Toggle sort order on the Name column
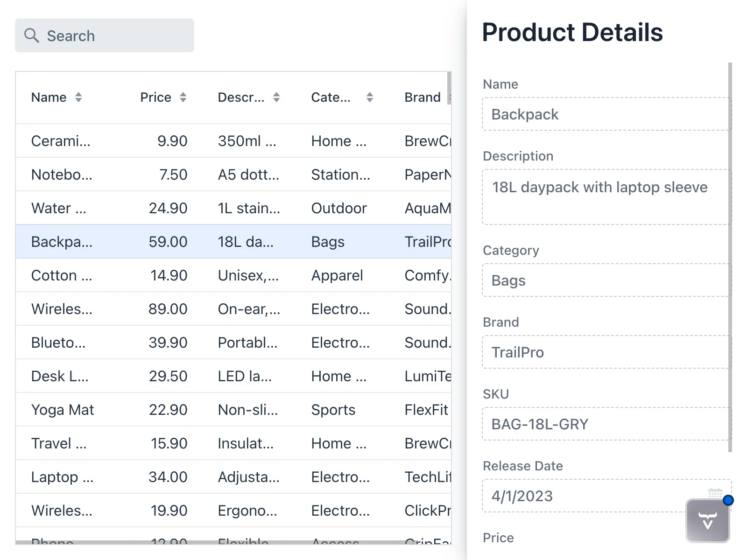 [78, 97]
